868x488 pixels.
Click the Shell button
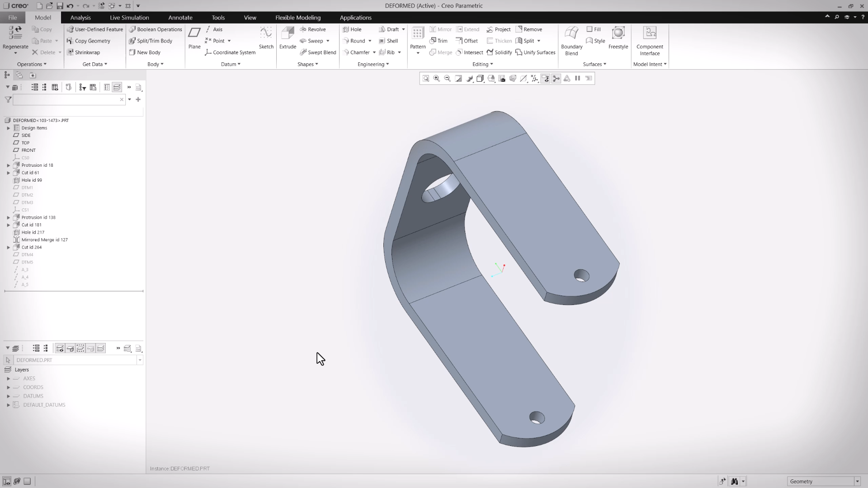[x=388, y=41]
